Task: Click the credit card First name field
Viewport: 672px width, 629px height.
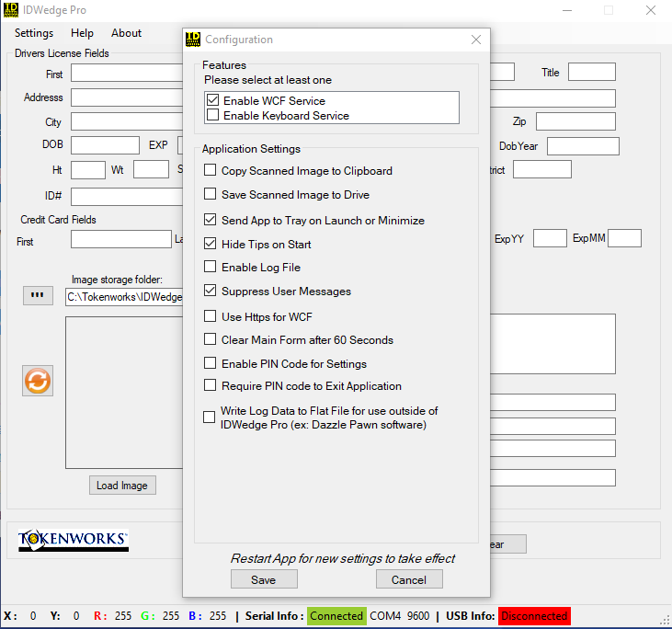Action: (x=121, y=239)
